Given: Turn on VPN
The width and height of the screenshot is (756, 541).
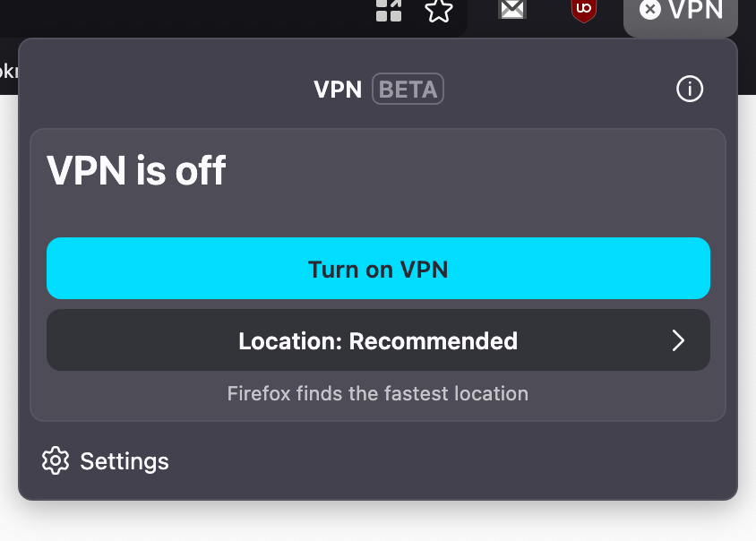Looking at the screenshot, I should pyautogui.click(x=378, y=268).
